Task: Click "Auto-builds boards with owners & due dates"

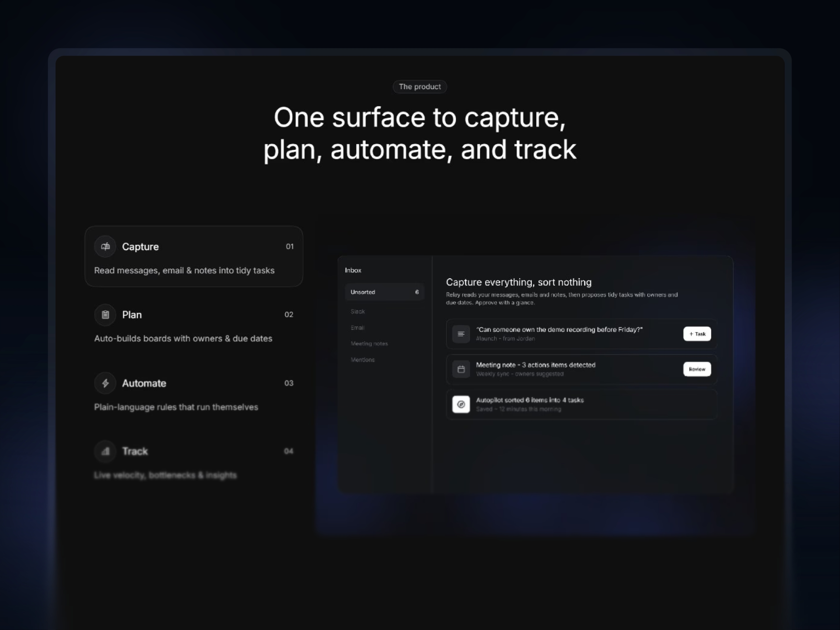Action: click(x=183, y=338)
